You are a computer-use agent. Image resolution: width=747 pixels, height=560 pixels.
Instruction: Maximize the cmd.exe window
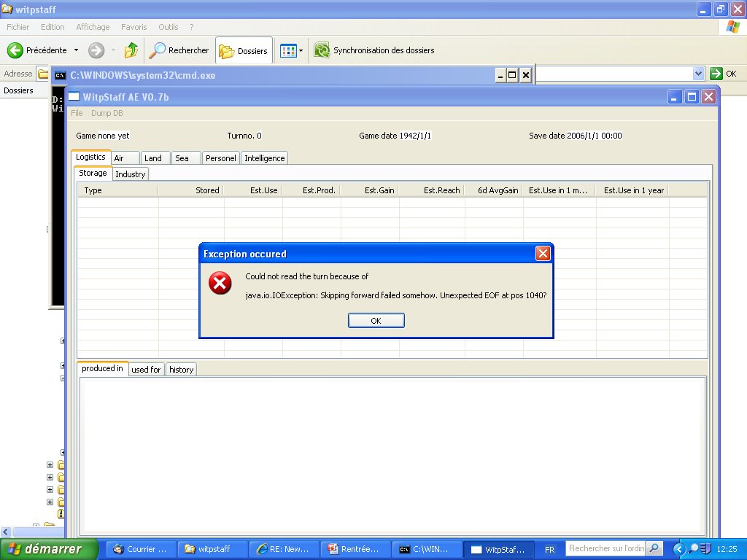(512, 75)
